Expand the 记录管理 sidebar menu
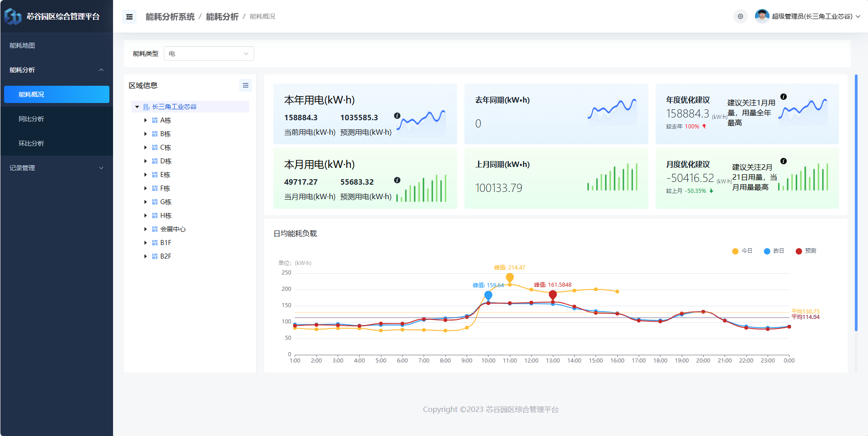Viewport: 868px width, 436px height. point(56,168)
